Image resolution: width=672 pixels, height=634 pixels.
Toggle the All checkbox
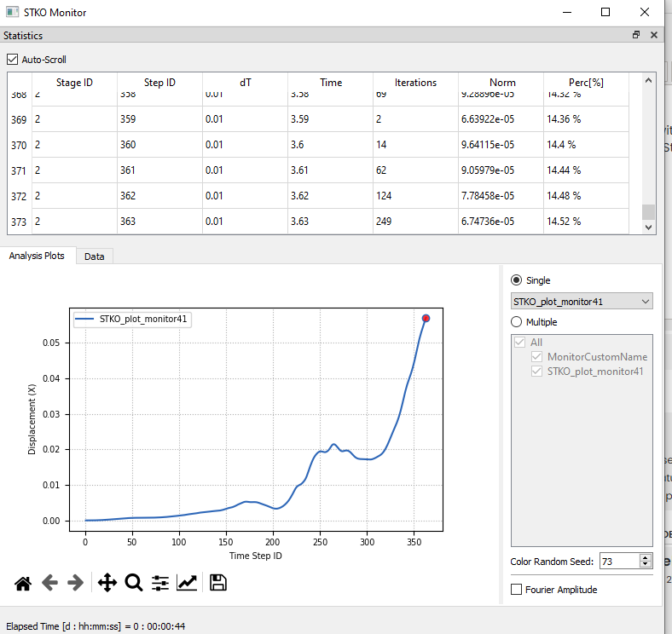click(x=519, y=343)
